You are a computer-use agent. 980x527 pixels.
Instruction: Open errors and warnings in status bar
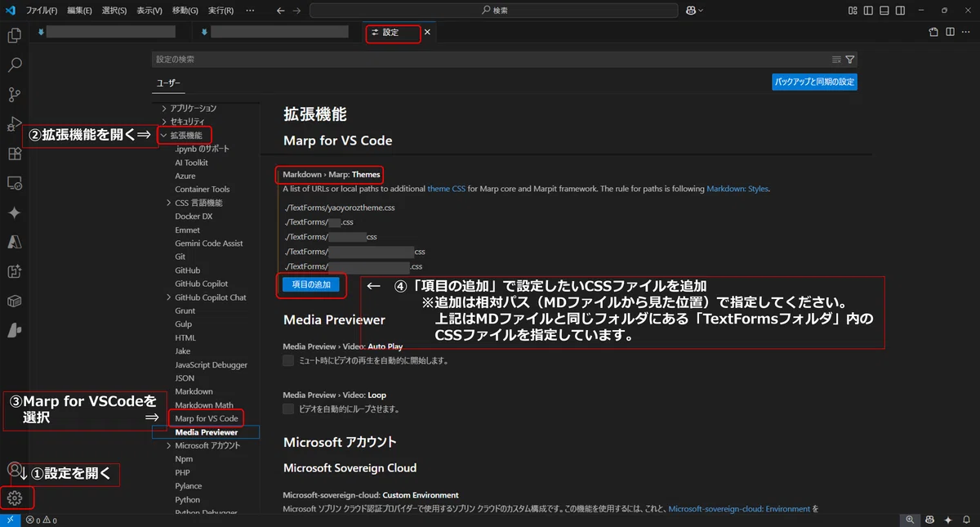pyautogui.click(x=41, y=520)
